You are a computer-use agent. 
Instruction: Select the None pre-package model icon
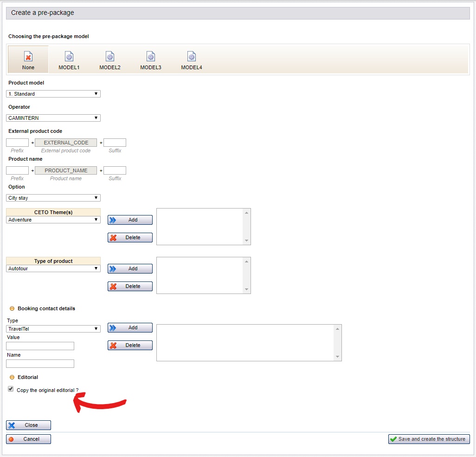(x=28, y=57)
